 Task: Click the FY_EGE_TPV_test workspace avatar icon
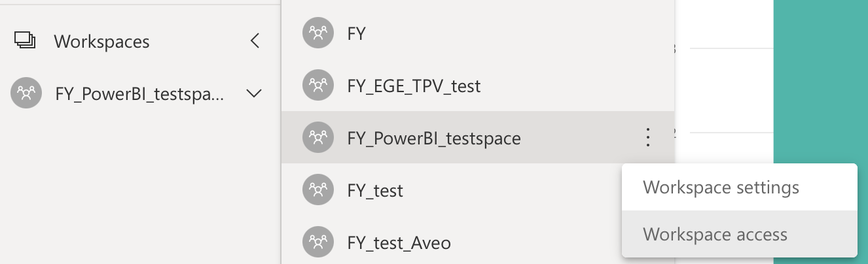[318, 85]
